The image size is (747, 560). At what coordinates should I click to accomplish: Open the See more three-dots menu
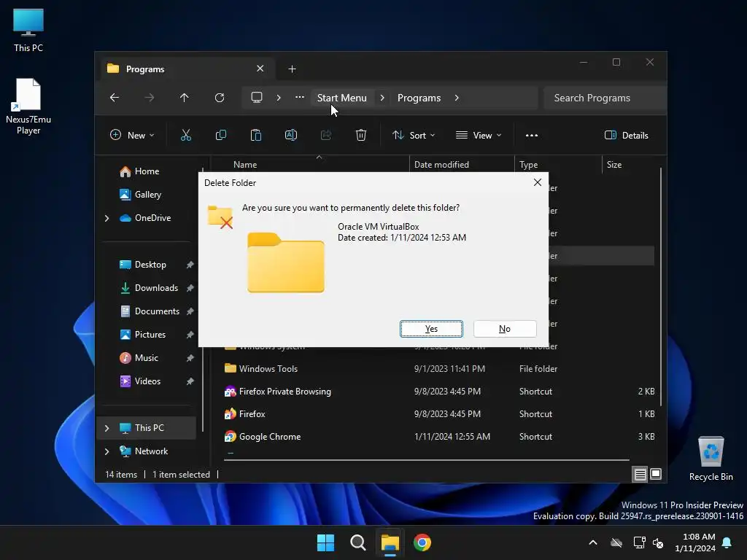click(532, 135)
